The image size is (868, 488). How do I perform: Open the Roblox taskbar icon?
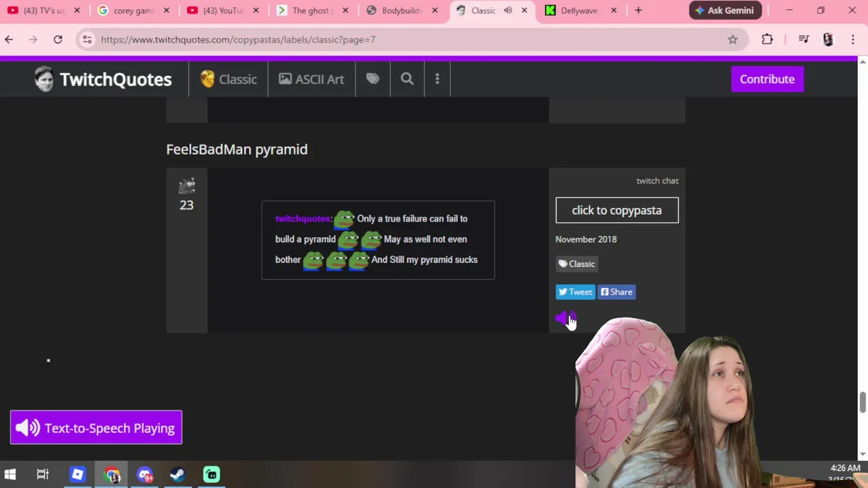77,474
